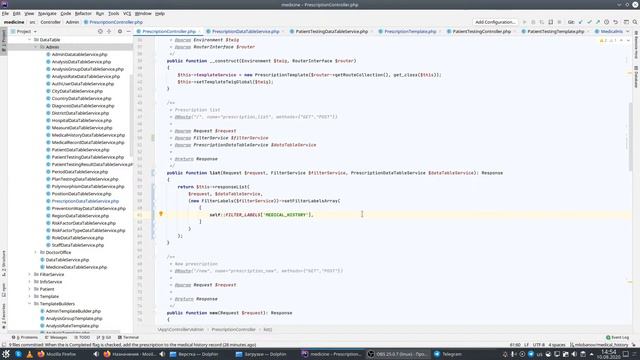The width and height of the screenshot is (640, 360).
Task: Click the locate file target icon in Project panel
Action: point(100,31)
